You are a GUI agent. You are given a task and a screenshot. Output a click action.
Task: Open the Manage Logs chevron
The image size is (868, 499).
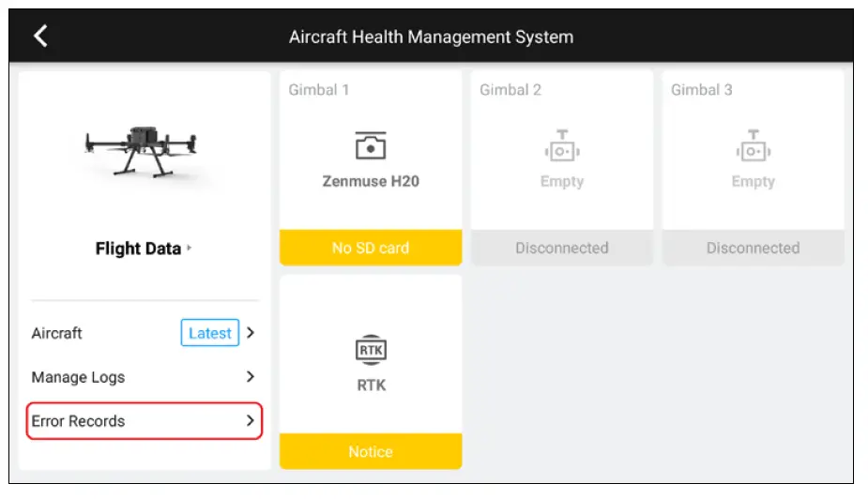tap(251, 377)
